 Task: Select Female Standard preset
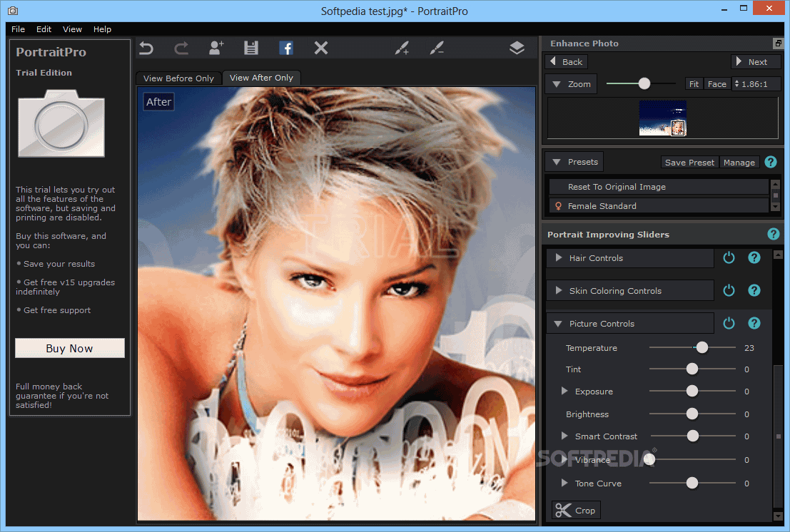tap(659, 206)
